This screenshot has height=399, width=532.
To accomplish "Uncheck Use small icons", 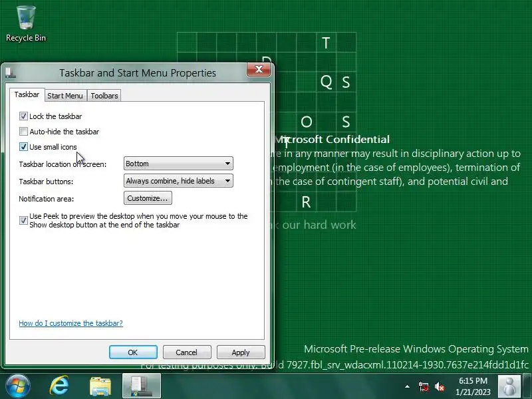I will 23,146.
